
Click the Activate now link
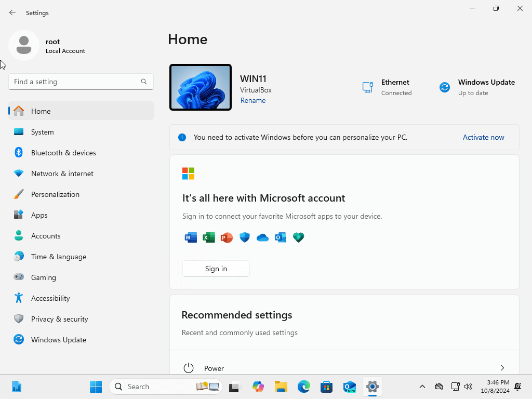pos(483,137)
